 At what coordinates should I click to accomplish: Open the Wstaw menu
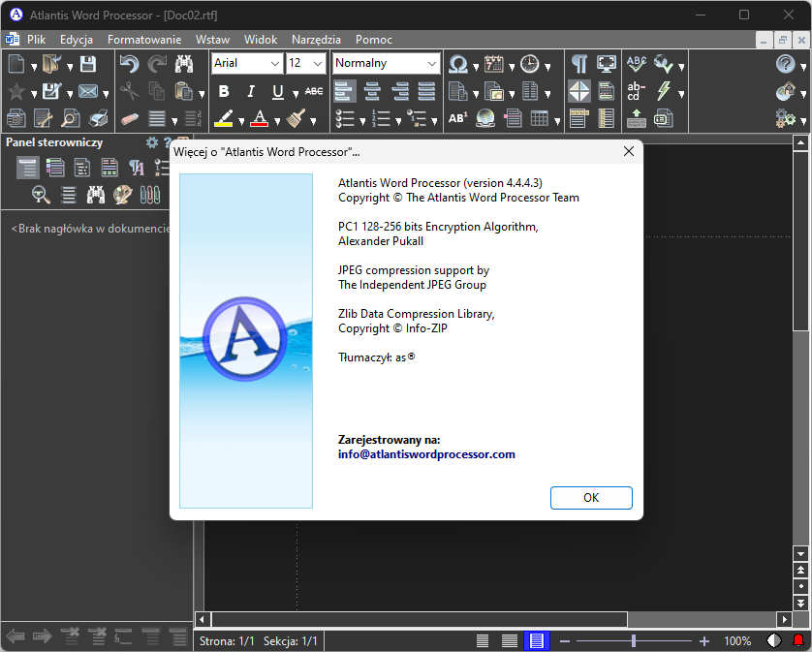212,40
